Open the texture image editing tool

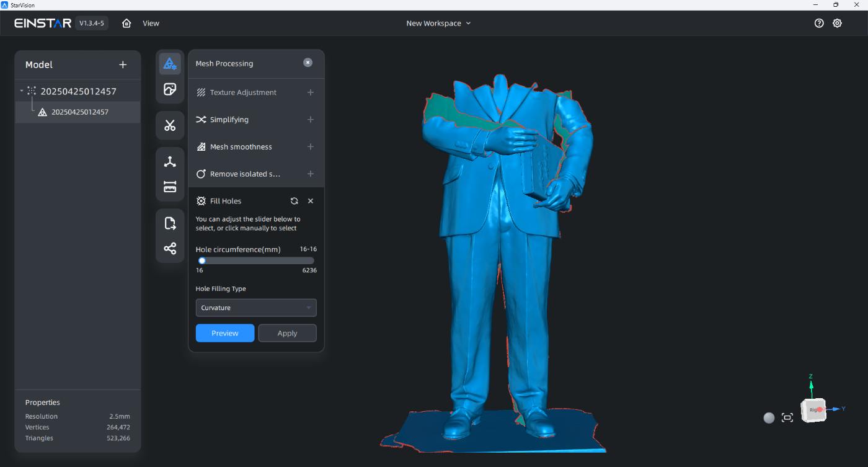pyautogui.click(x=170, y=89)
